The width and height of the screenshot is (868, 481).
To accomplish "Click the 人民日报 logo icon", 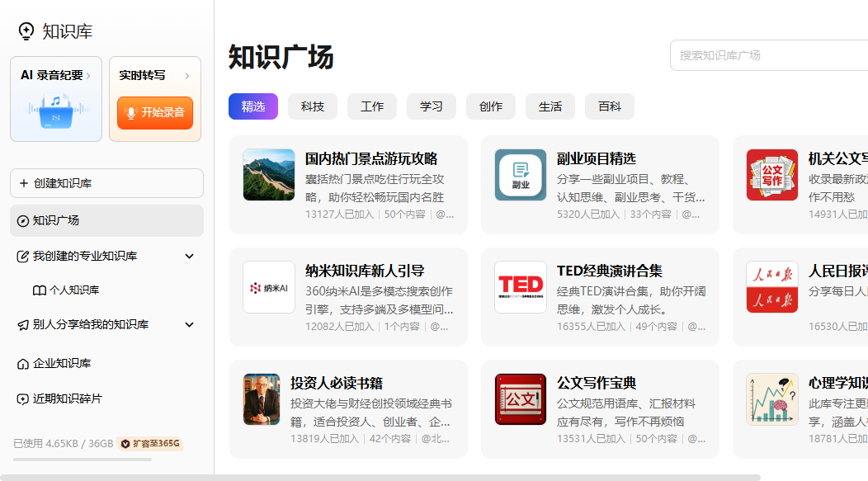I will coord(772,287).
